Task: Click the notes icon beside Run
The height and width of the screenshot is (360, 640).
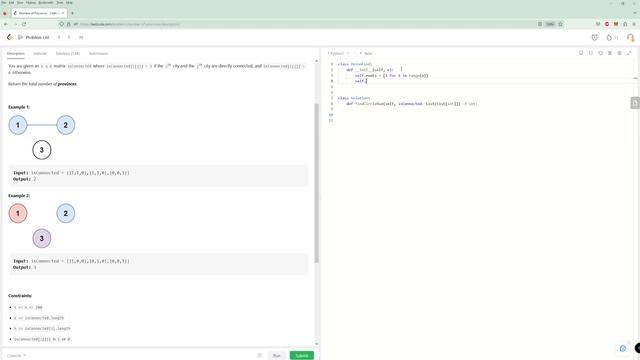Action: pyautogui.click(x=260, y=356)
